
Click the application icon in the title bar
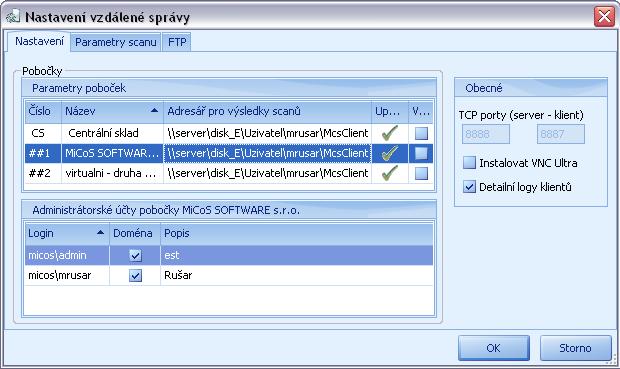(12, 17)
